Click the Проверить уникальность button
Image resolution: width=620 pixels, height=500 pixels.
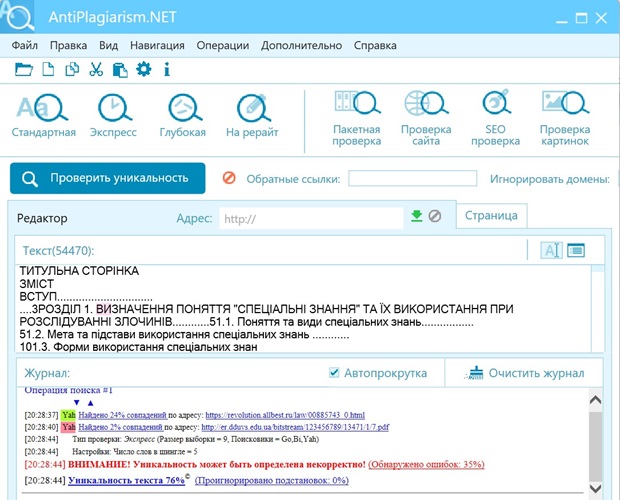pos(108,178)
